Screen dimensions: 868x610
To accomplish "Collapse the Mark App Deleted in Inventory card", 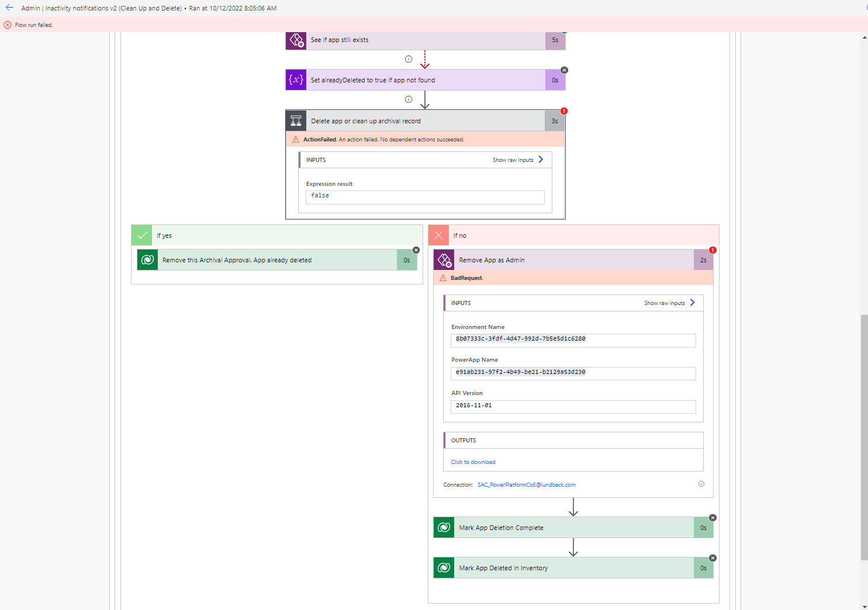I will click(713, 558).
